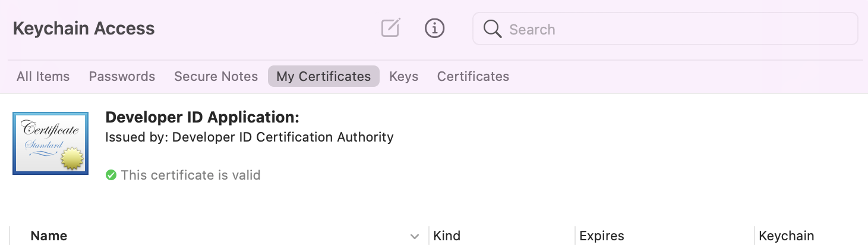Click the magnifying glass search icon
The width and height of the screenshot is (868, 251).
click(493, 29)
